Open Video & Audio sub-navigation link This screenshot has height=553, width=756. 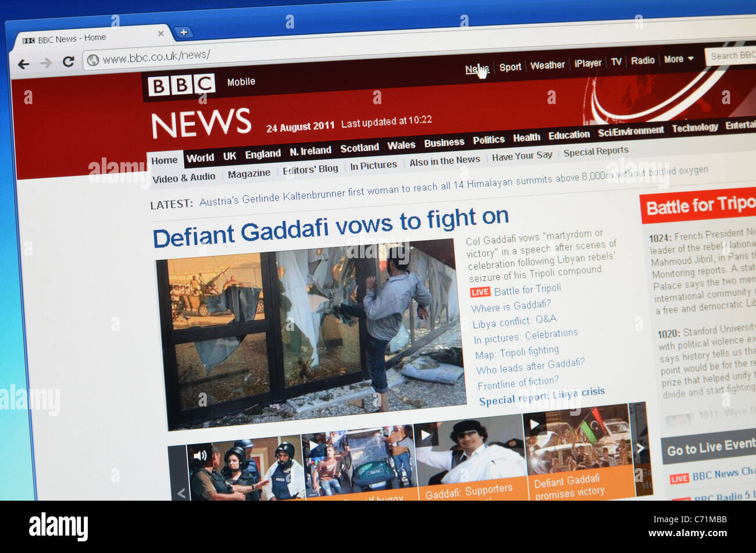point(184,178)
